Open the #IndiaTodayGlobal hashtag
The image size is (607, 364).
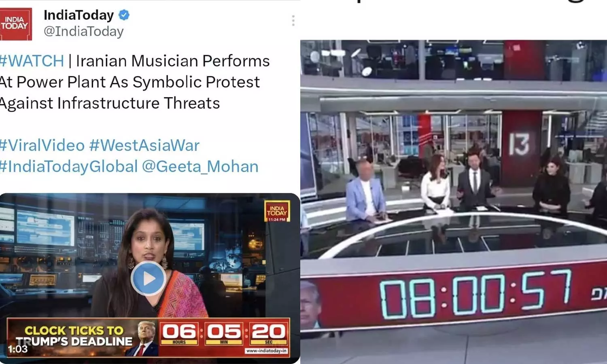69,167
